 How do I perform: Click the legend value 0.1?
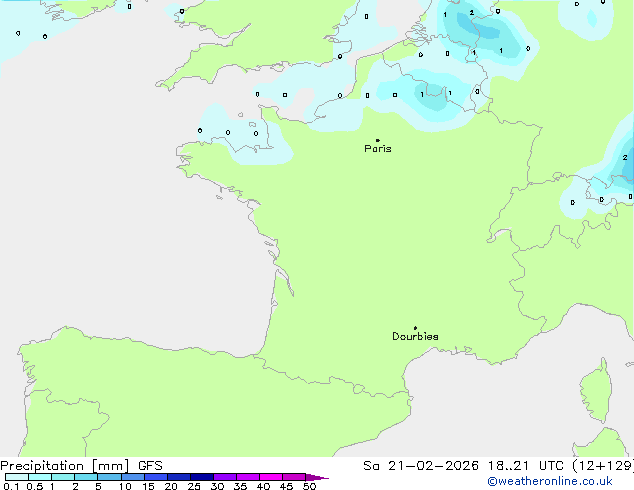11,486
